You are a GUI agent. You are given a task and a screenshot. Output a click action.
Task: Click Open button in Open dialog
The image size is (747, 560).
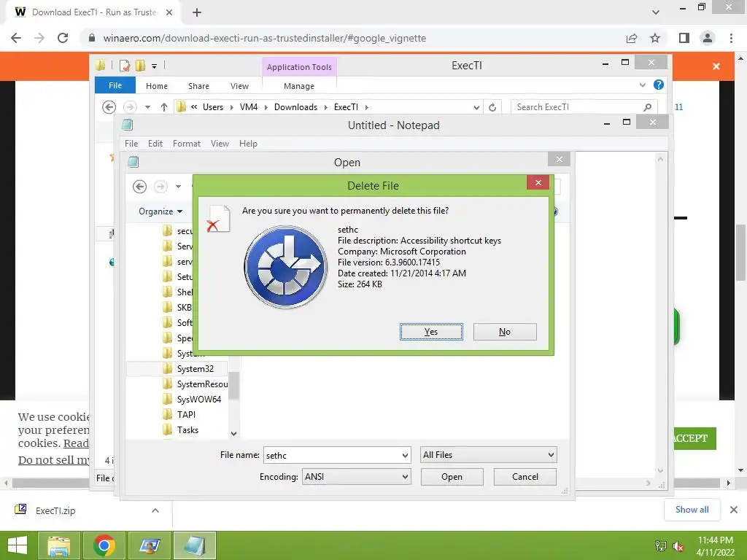point(452,477)
